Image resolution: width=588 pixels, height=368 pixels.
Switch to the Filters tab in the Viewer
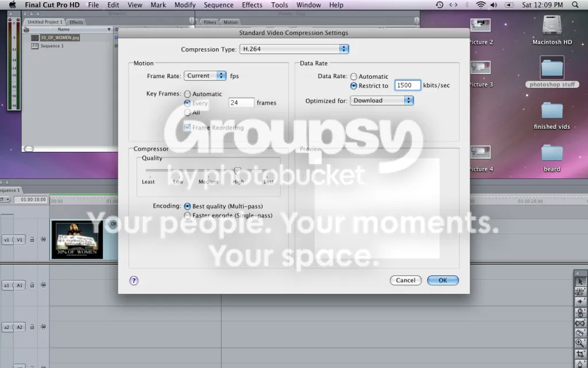pos(210,22)
